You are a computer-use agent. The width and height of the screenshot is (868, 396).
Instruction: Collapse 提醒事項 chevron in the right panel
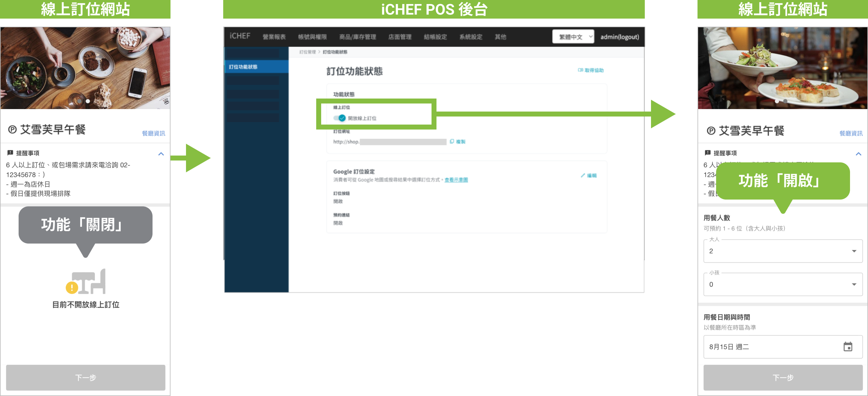tap(858, 154)
